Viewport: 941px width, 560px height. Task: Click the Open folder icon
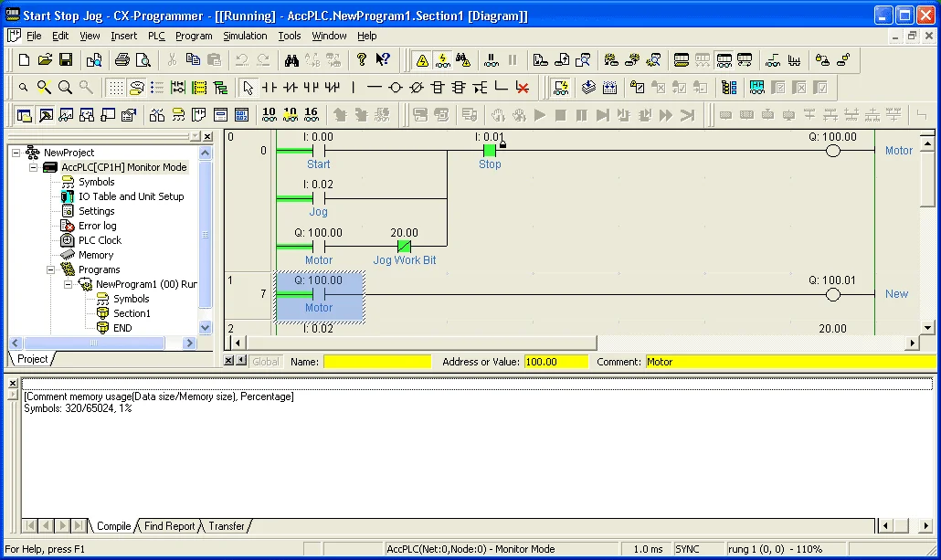[45, 60]
